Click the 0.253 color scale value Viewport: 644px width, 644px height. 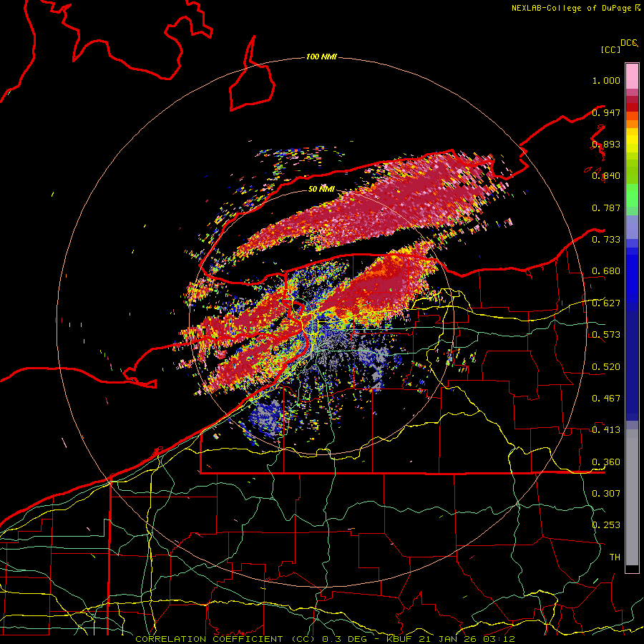(x=606, y=525)
